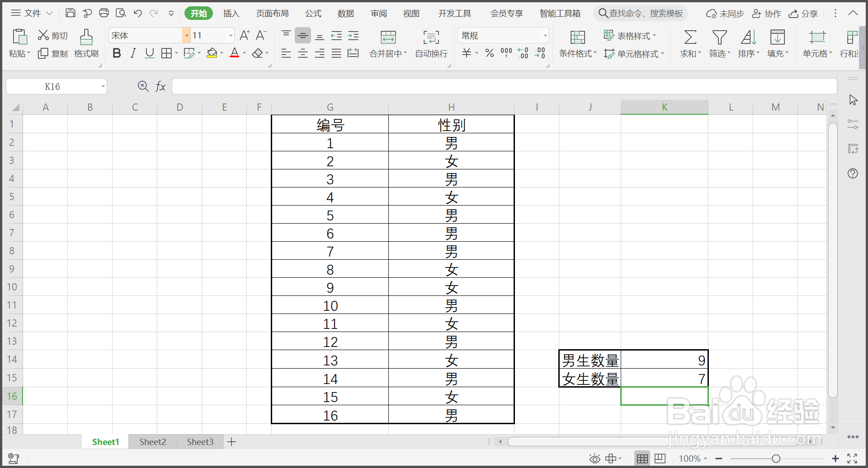868x468 pixels.
Task: Toggle Underline formatting
Action: point(150,53)
